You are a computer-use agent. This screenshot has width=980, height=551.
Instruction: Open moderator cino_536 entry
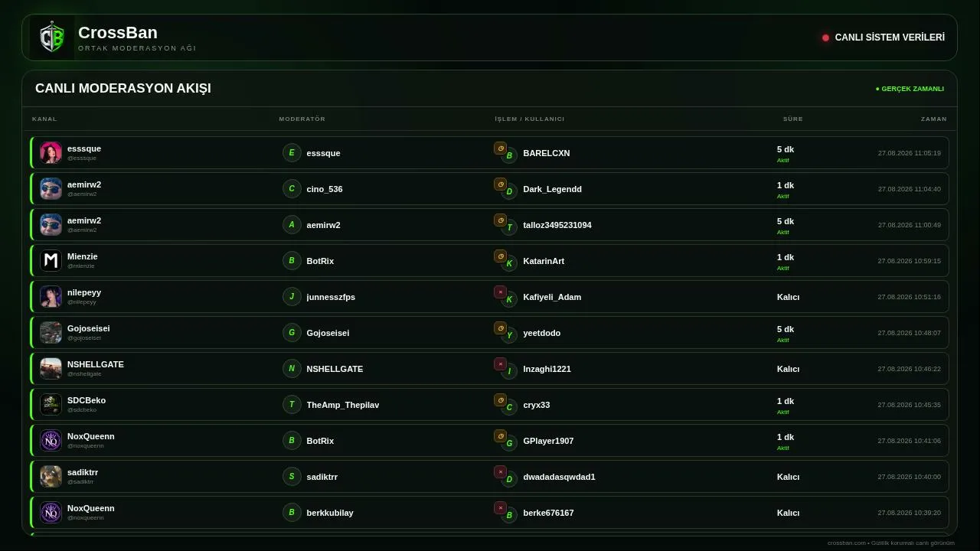(x=325, y=189)
